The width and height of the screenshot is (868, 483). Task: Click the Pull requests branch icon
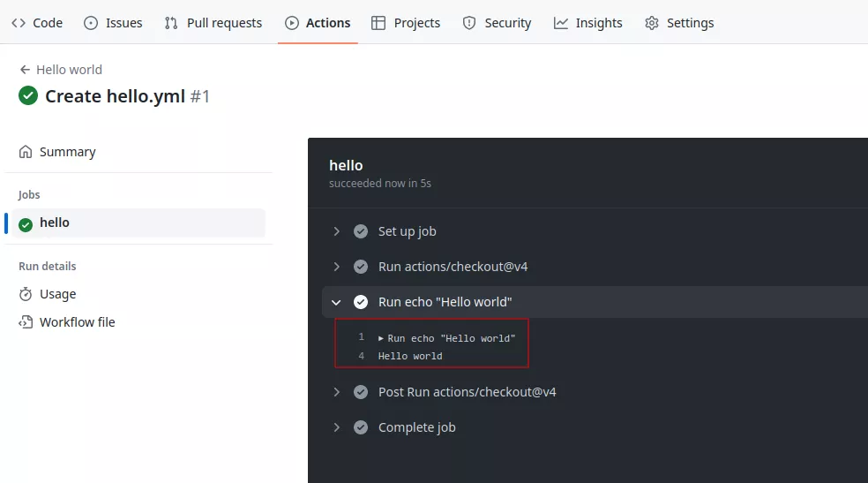(x=171, y=23)
